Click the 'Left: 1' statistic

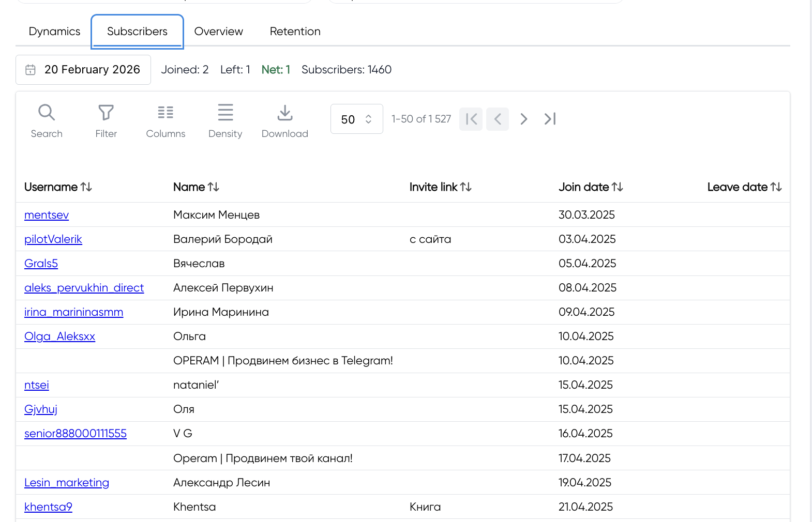coord(235,70)
